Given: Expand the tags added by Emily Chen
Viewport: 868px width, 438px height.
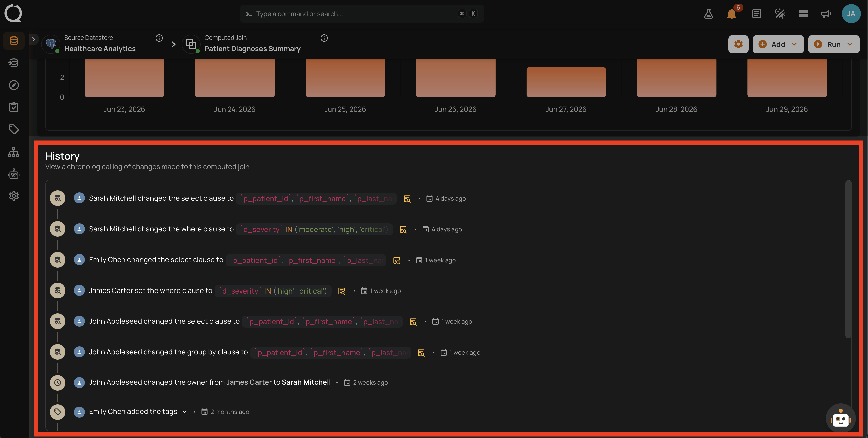Looking at the screenshot, I should 184,411.
